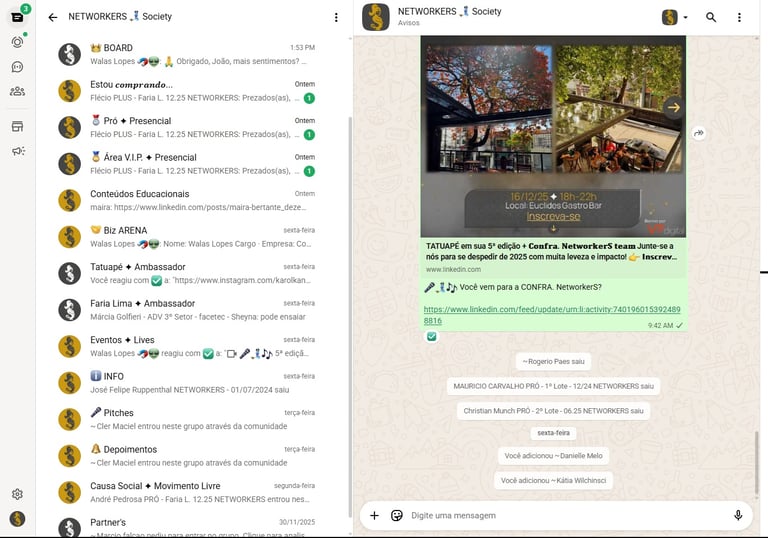This screenshot has height=538, width=768.
Task: Open the storefront business tools icon
Action: (x=17, y=126)
